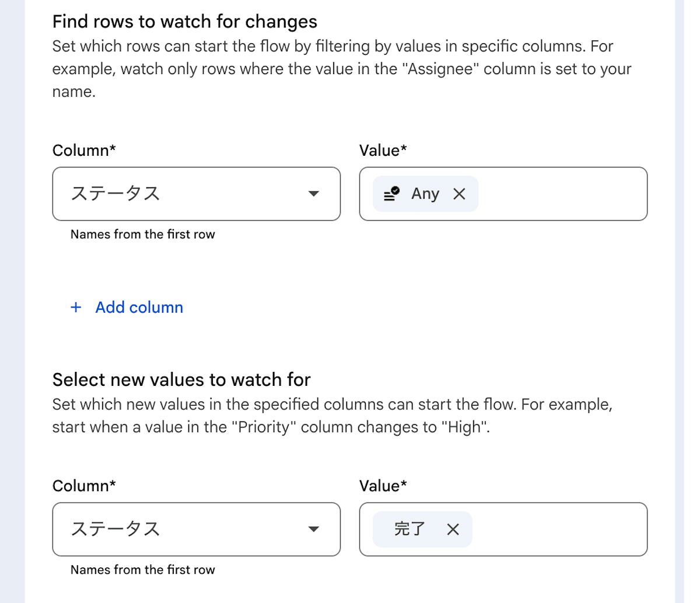
Task: Click the Column* label in the new values section
Action: click(84, 486)
